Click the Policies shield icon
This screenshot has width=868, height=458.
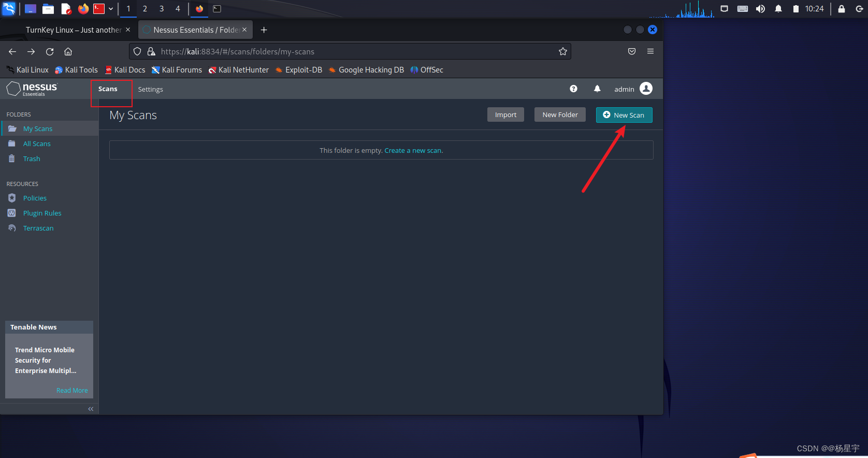click(12, 198)
